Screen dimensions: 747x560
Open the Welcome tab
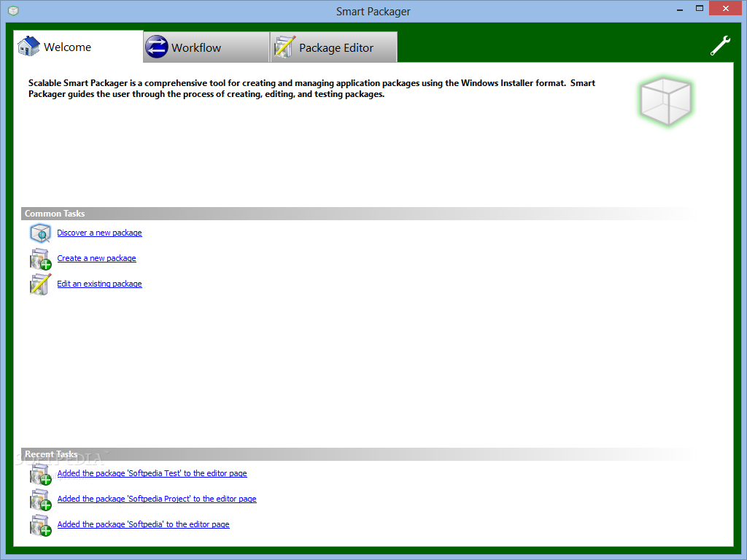pyautogui.click(x=78, y=47)
